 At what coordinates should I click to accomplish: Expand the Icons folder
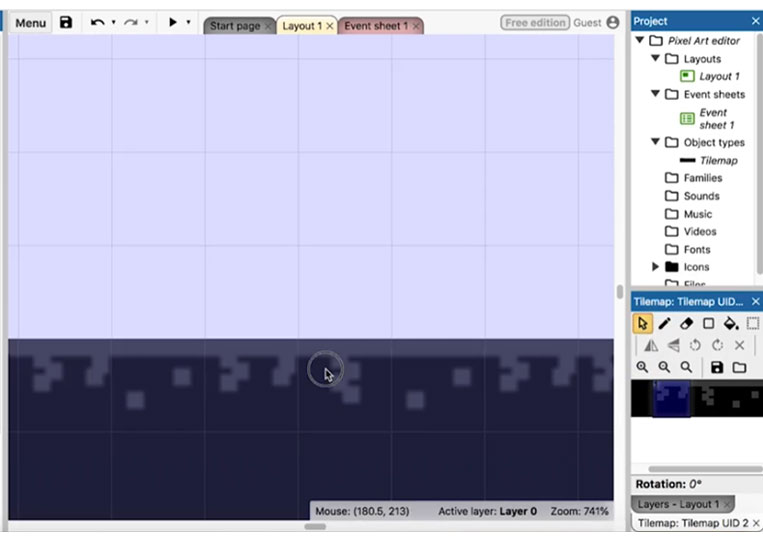[x=655, y=267]
